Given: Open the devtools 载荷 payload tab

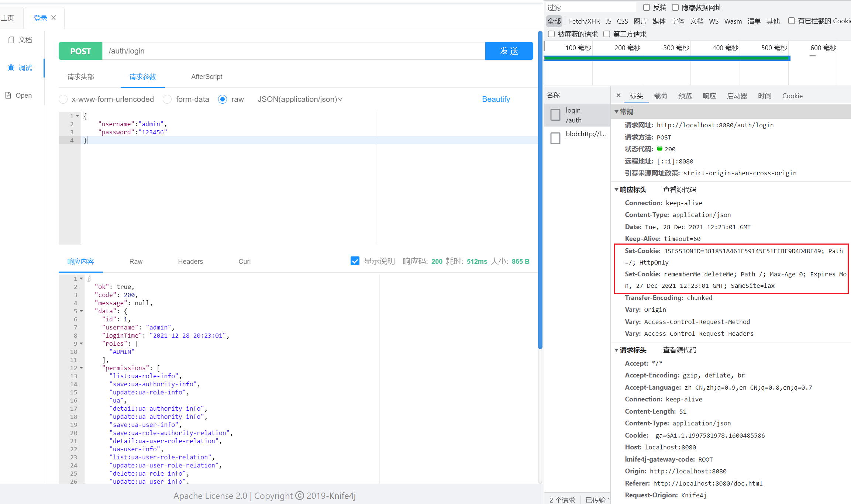Looking at the screenshot, I should click(661, 96).
